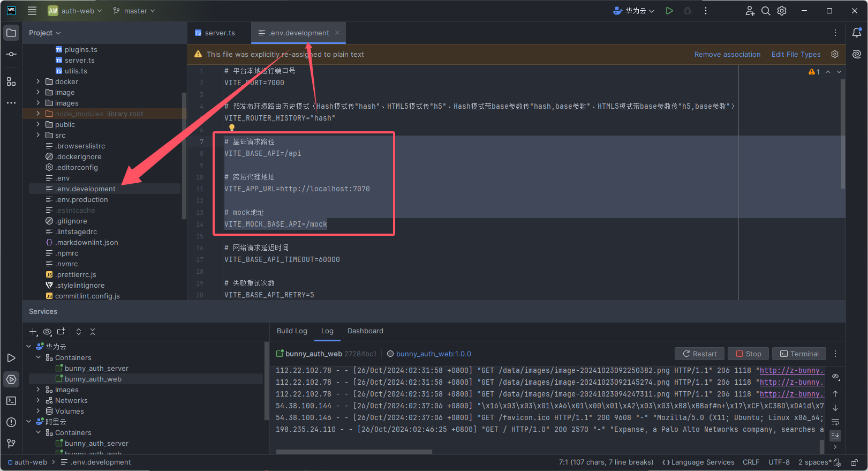Open the AI Assistant spiral icon
Screen dimensions: 868x471
pyautogui.click(x=857, y=54)
